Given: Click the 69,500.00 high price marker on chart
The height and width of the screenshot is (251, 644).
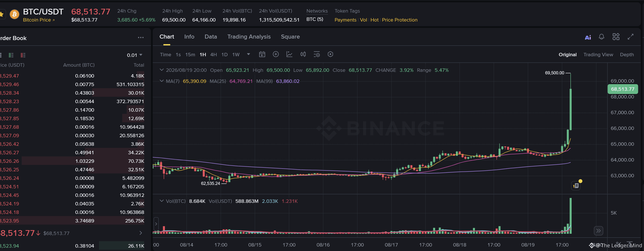Looking at the screenshot, I should pos(554,73).
